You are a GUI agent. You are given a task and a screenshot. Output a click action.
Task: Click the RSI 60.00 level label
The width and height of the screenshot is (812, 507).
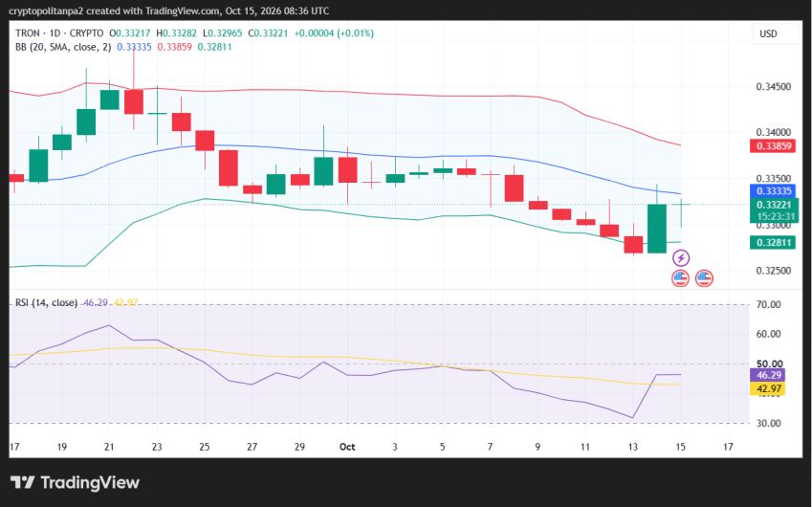click(768, 334)
